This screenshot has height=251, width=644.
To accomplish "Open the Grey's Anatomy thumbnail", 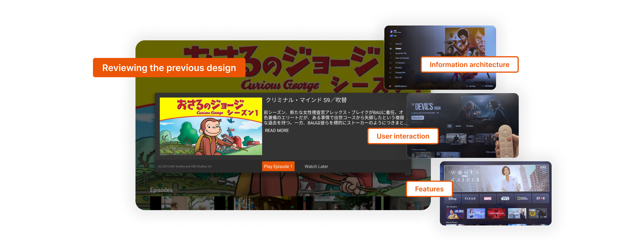I will pyautogui.click(x=517, y=213).
